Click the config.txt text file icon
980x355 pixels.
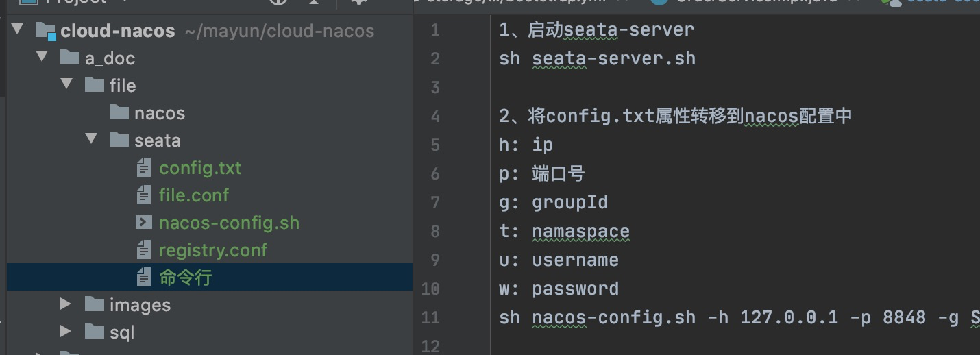(144, 168)
